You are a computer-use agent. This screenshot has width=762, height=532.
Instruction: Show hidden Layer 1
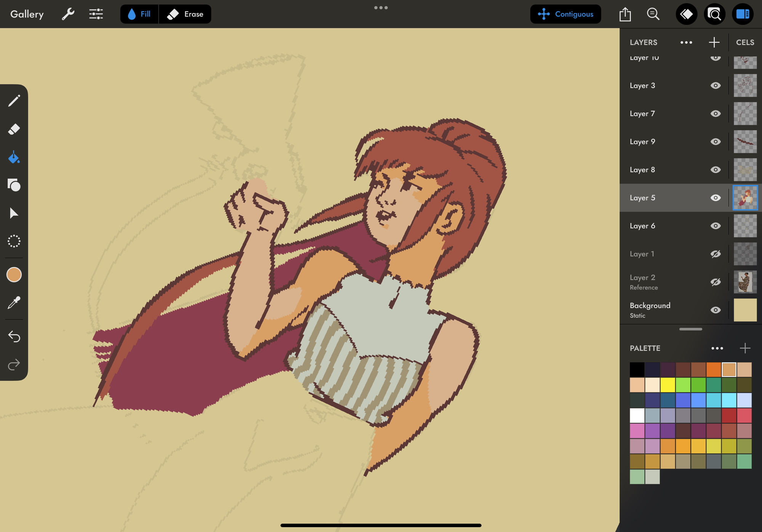point(716,254)
